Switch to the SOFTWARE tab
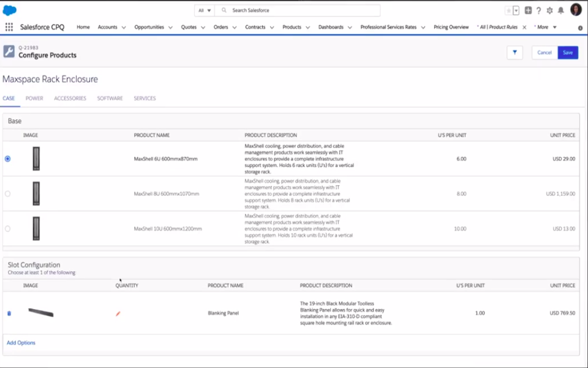Viewport: 588px width, 368px height. coord(110,98)
